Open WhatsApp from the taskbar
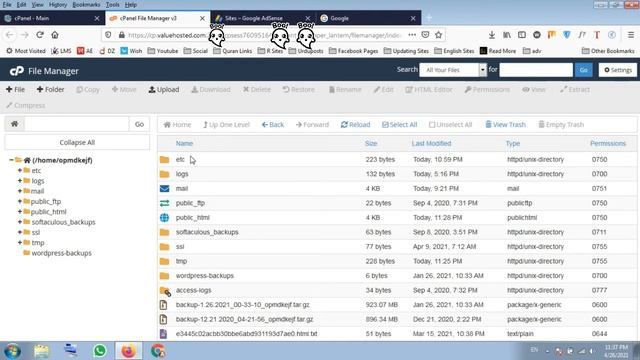The image size is (640, 360). (x=100, y=351)
